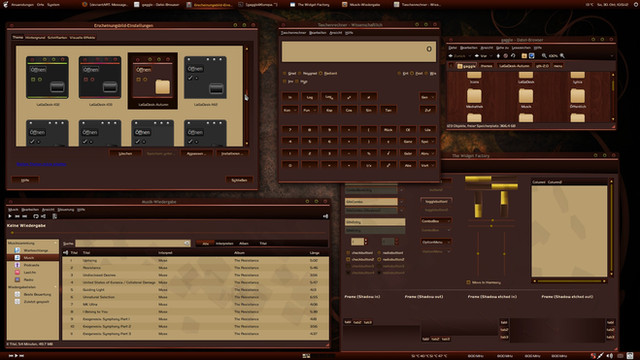Screen dimensions: 640x360
Task: Open the ComboBox dropdown in Widget Factory
Action: [436, 221]
